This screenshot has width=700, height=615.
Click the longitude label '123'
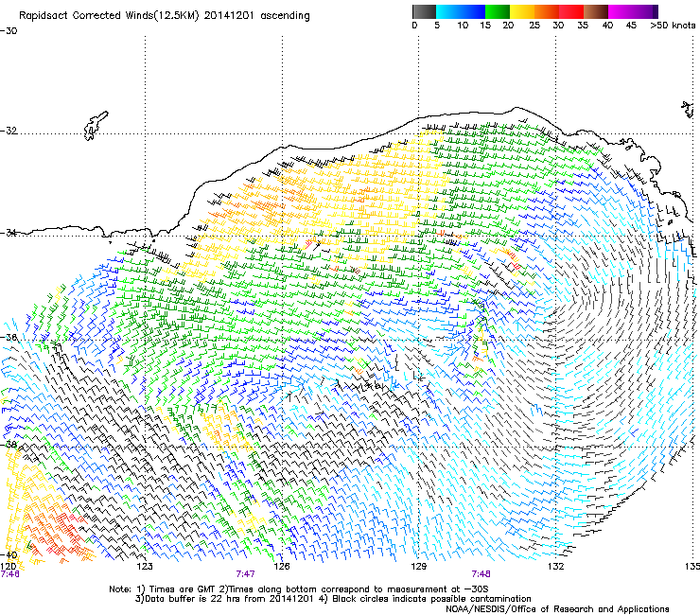coord(145,567)
